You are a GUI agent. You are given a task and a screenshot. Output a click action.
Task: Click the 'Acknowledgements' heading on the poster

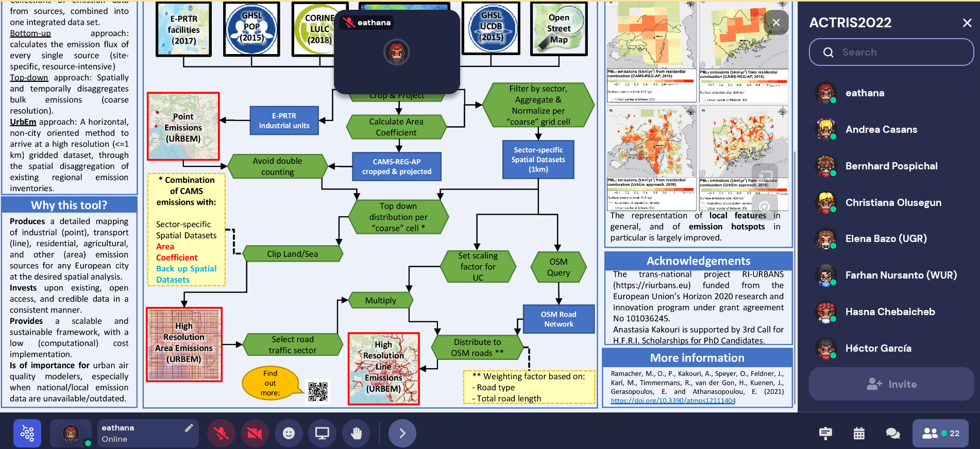[x=698, y=261]
